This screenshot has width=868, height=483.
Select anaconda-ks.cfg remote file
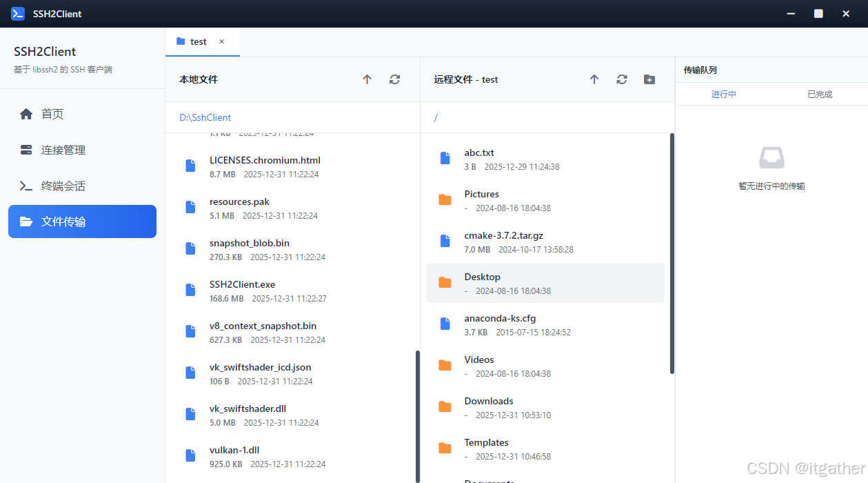[x=545, y=324]
